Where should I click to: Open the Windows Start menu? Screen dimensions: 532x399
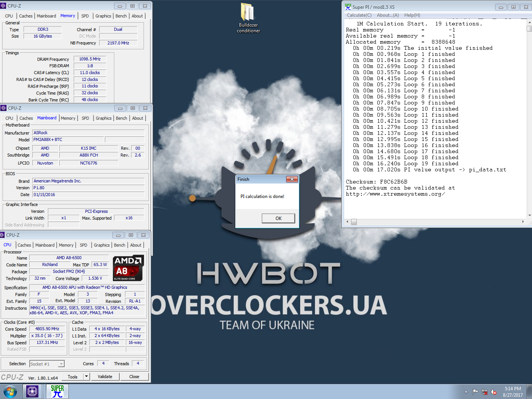pos(10,391)
